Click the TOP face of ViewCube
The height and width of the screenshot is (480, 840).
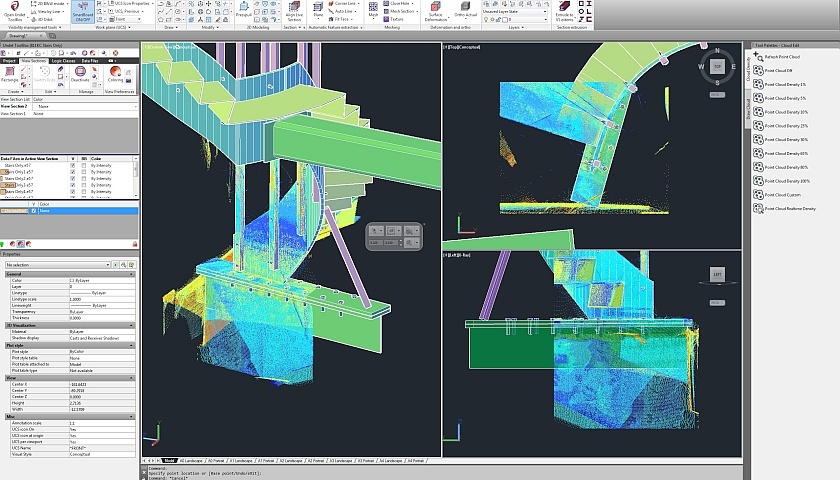(717, 66)
